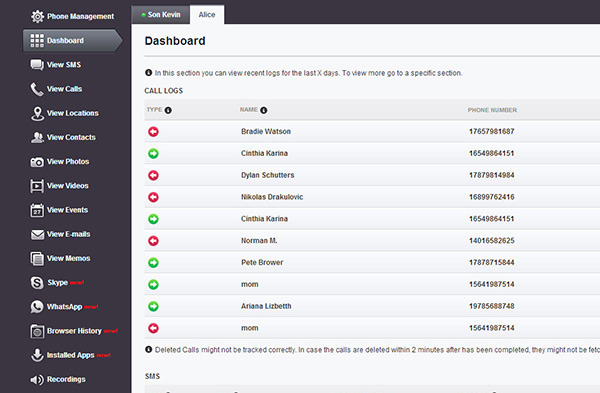Click green outgoing arrow for Pete Brower
The height and width of the screenshot is (393, 600).
153,263
